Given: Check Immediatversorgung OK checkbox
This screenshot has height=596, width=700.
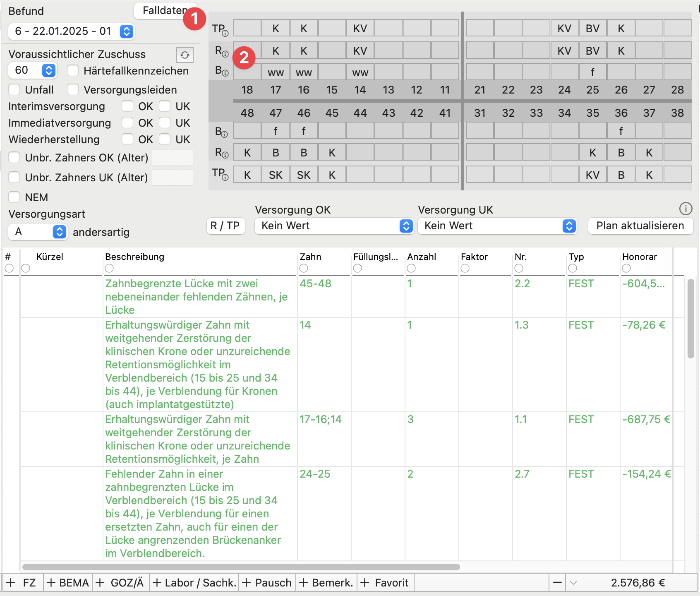Looking at the screenshot, I should (127, 123).
